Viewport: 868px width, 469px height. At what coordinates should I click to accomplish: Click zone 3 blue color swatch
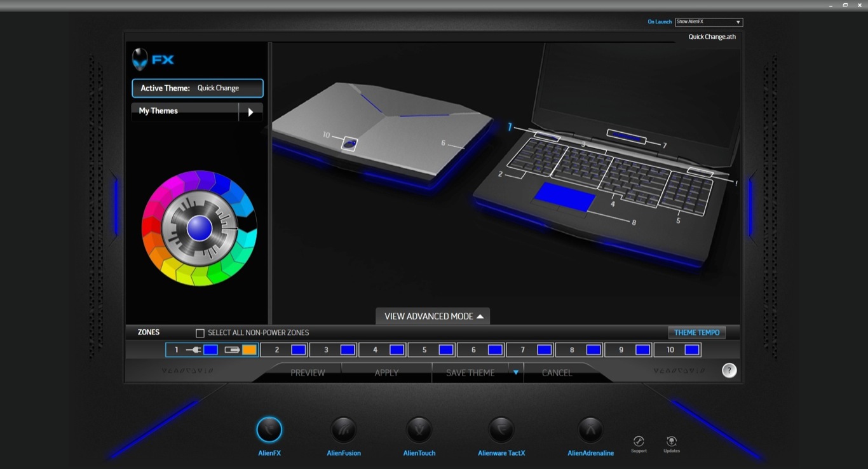click(x=348, y=350)
